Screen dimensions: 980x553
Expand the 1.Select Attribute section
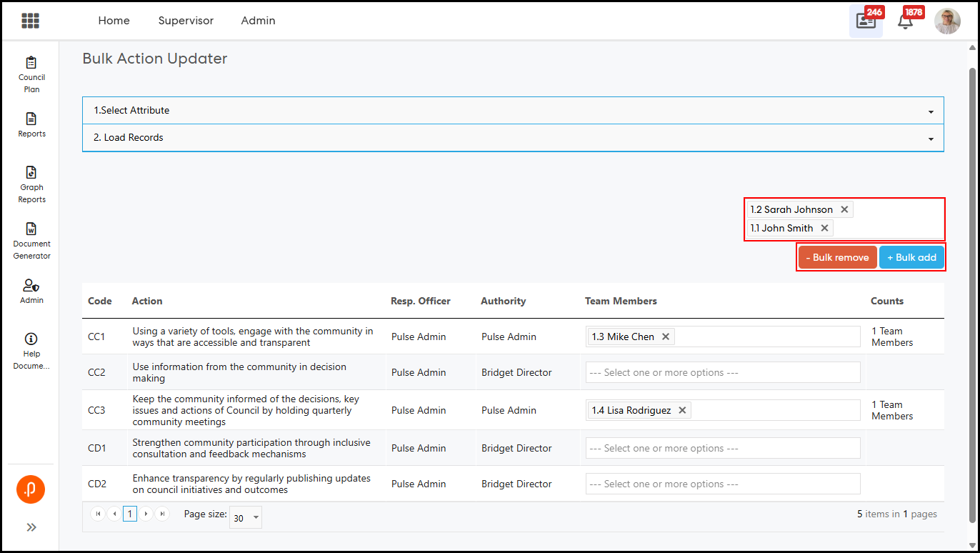click(x=513, y=111)
